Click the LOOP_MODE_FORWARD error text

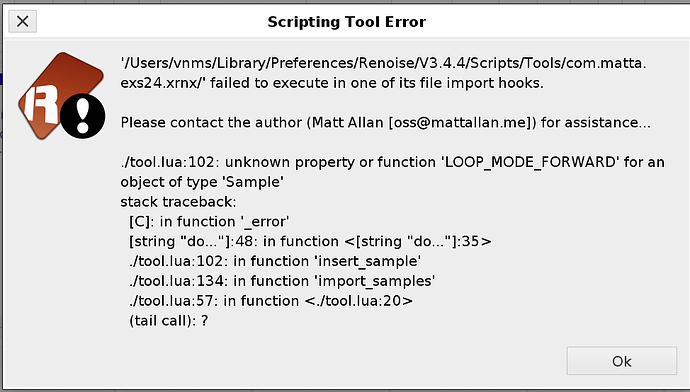(530, 162)
